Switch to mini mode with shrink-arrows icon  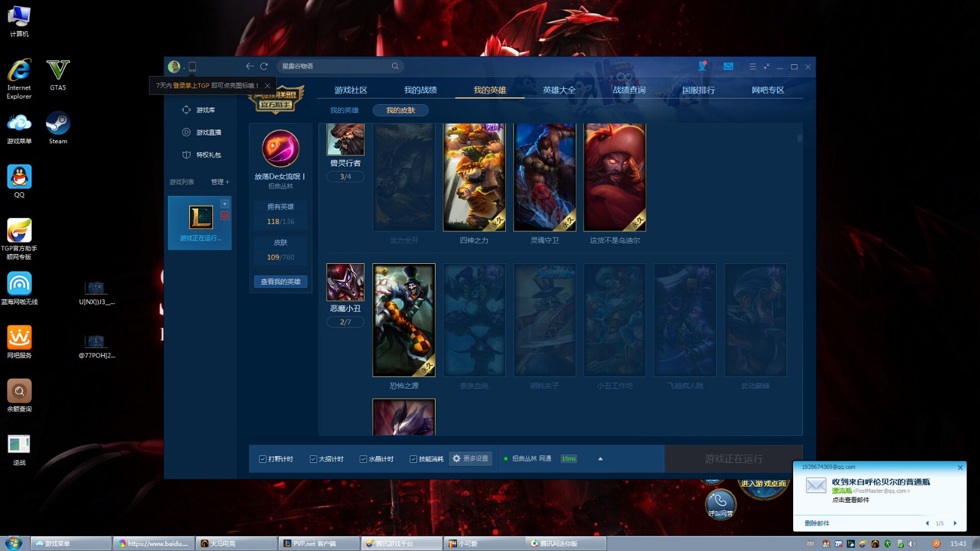point(766,67)
